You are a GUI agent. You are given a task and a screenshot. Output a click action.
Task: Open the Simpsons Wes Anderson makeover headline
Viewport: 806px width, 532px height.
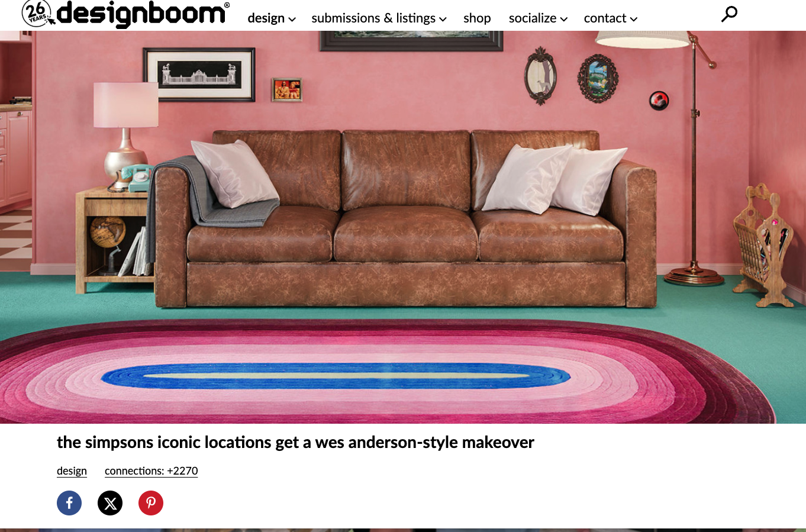(295, 443)
